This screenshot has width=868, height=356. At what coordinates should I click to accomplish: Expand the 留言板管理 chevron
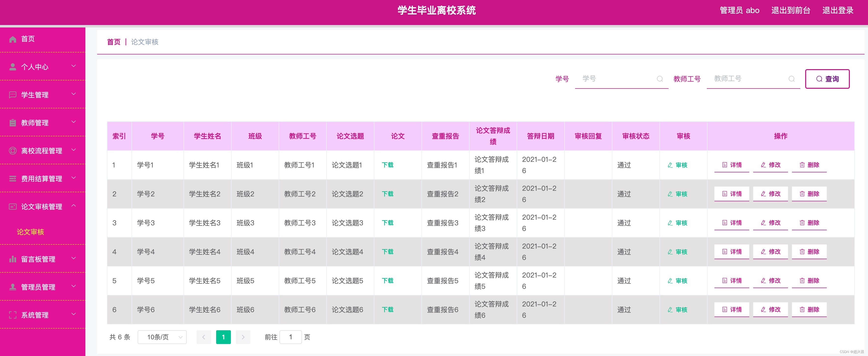pyautogui.click(x=74, y=258)
